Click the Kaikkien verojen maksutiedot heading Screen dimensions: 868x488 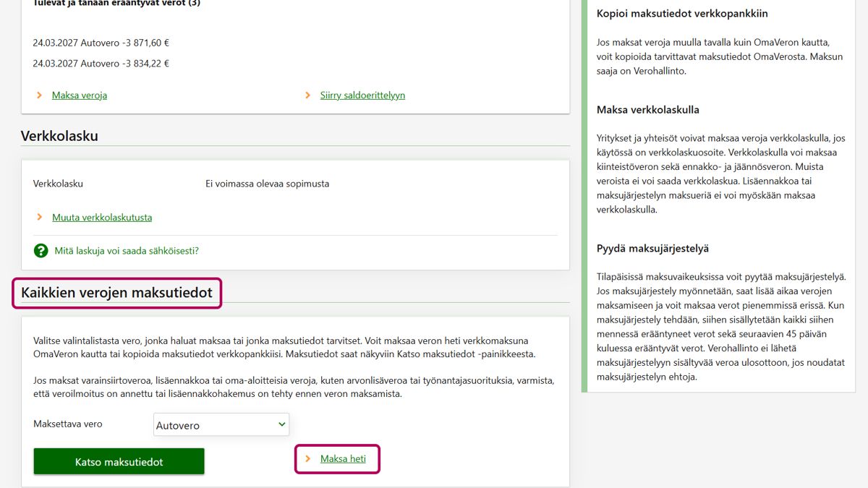[116, 293]
